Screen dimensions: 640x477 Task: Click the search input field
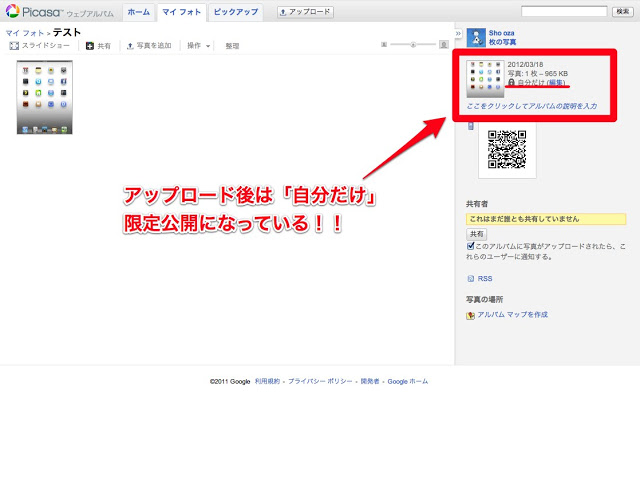click(x=562, y=11)
